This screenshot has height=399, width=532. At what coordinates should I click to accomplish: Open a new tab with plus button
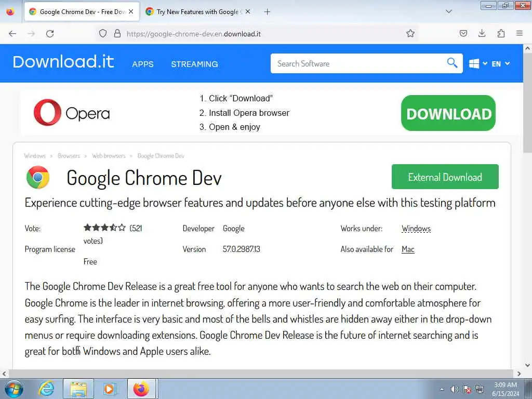click(268, 11)
